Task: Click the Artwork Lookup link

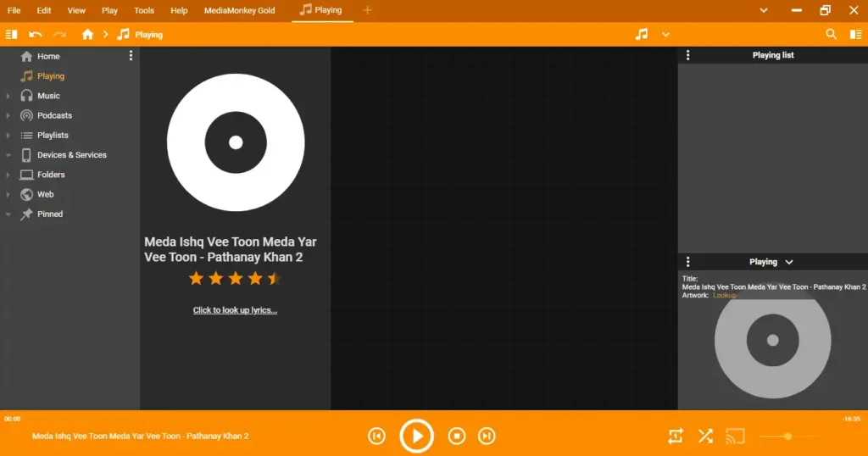Action: point(724,295)
